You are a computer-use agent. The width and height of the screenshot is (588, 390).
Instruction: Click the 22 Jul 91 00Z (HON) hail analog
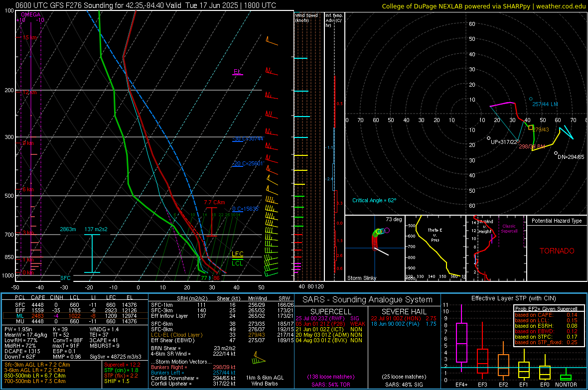pos(396,318)
